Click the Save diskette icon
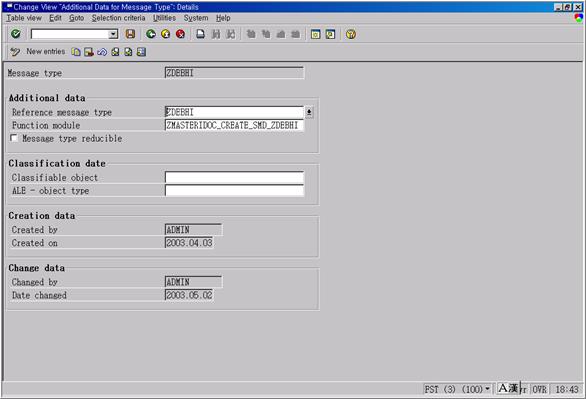 coord(130,34)
